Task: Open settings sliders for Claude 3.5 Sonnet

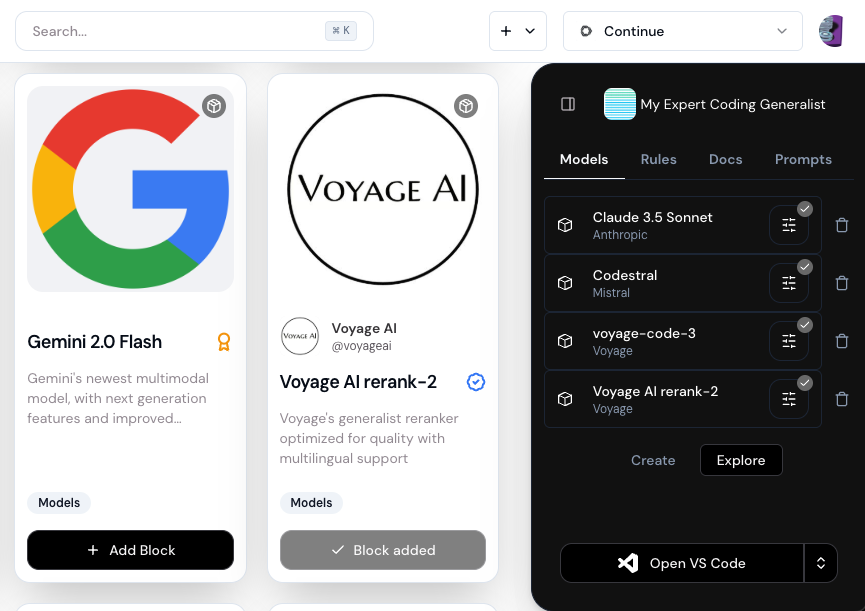Action: (789, 226)
